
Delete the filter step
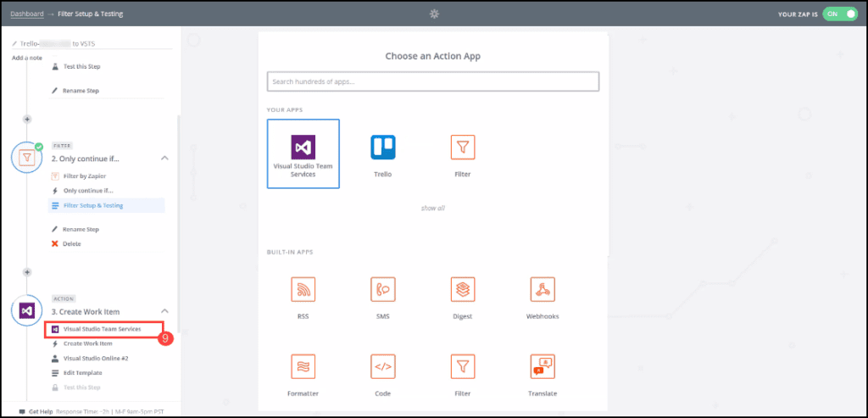coord(71,244)
